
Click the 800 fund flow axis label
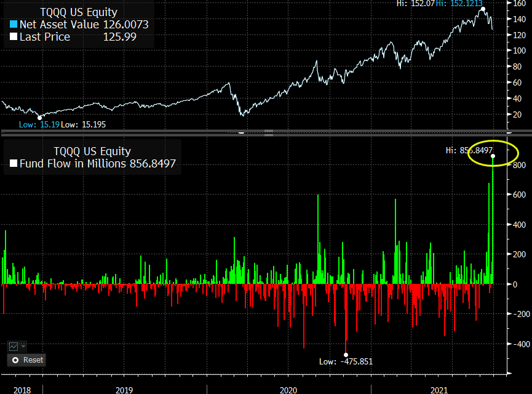click(520, 165)
